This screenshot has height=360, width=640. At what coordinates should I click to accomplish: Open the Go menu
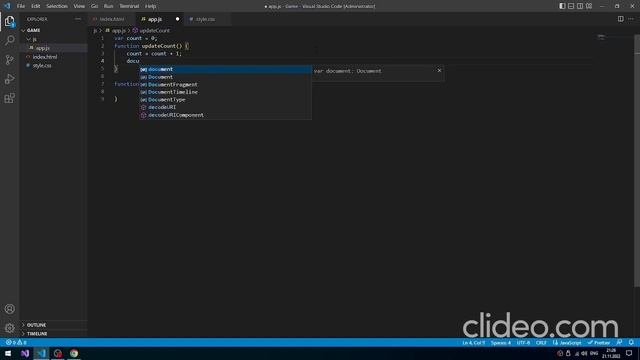[94, 6]
